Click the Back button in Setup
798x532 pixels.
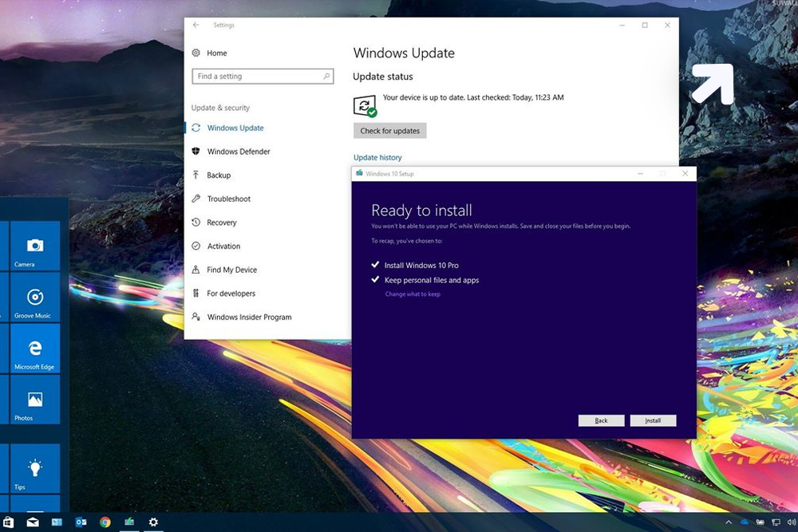pyautogui.click(x=601, y=420)
